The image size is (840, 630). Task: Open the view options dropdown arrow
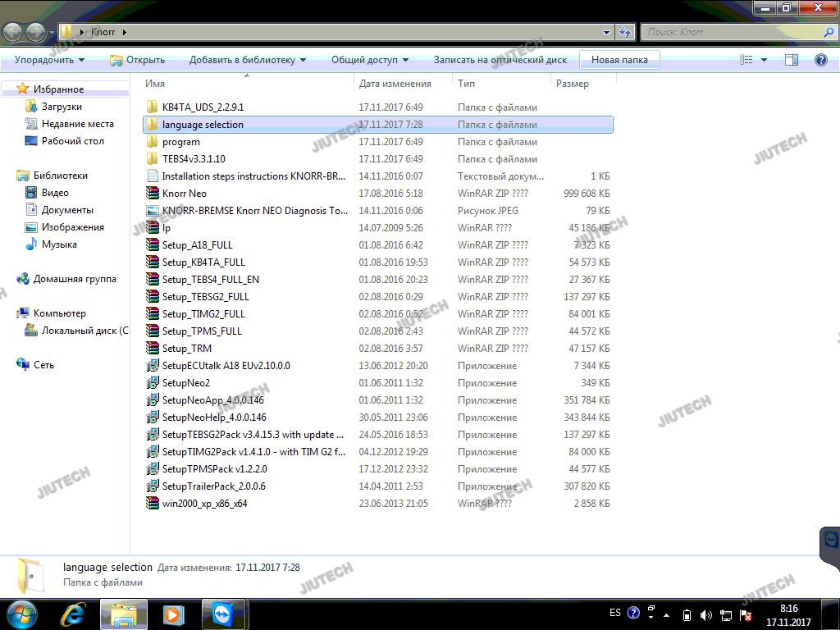click(x=764, y=60)
